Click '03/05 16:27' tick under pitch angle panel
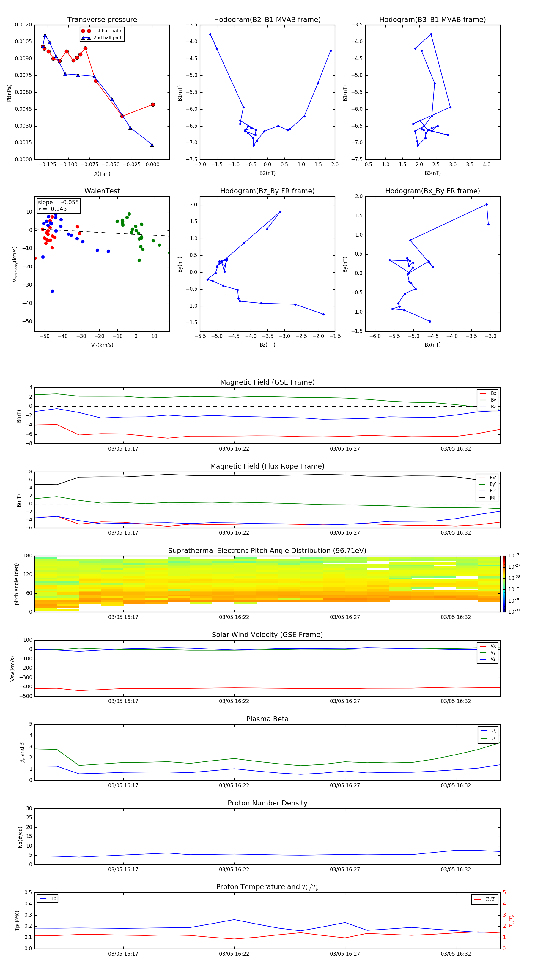The height and width of the screenshot is (980, 535). pos(344,617)
